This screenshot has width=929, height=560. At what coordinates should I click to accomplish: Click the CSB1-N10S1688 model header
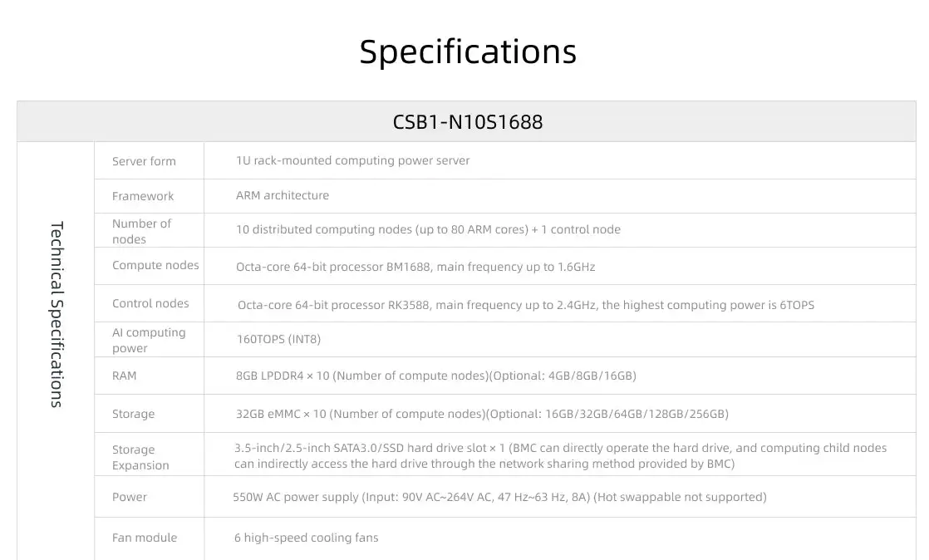(x=467, y=122)
